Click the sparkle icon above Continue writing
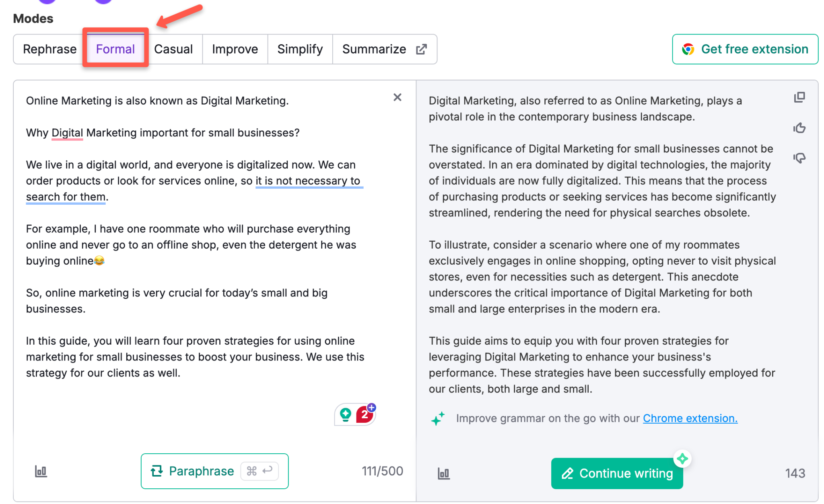Image resolution: width=824 pixels, height=504 pixels. coord(683,458)
